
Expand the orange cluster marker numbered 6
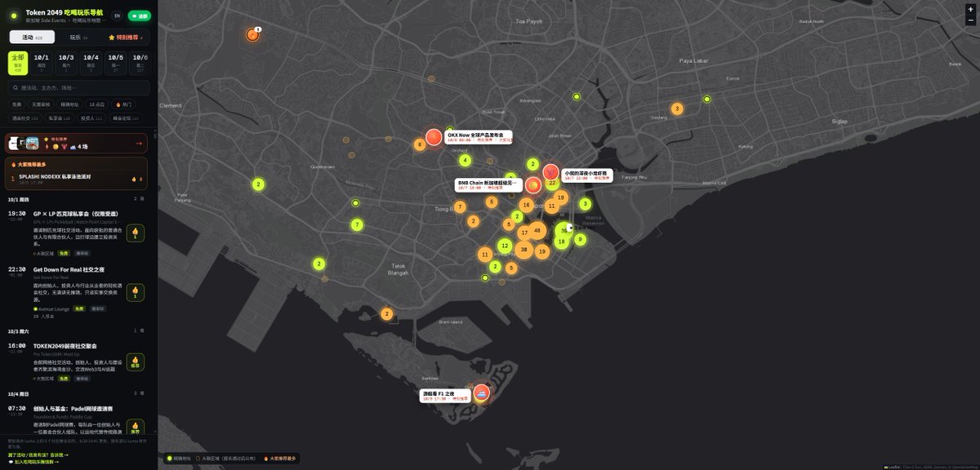419,144
